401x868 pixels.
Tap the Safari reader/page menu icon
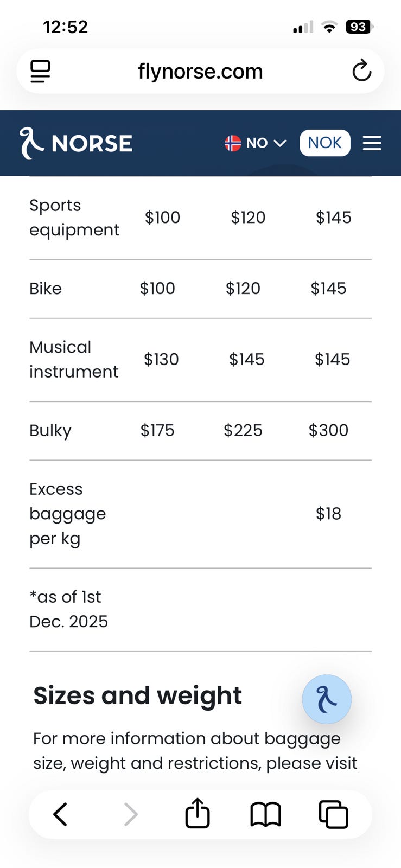click(40, 71)
